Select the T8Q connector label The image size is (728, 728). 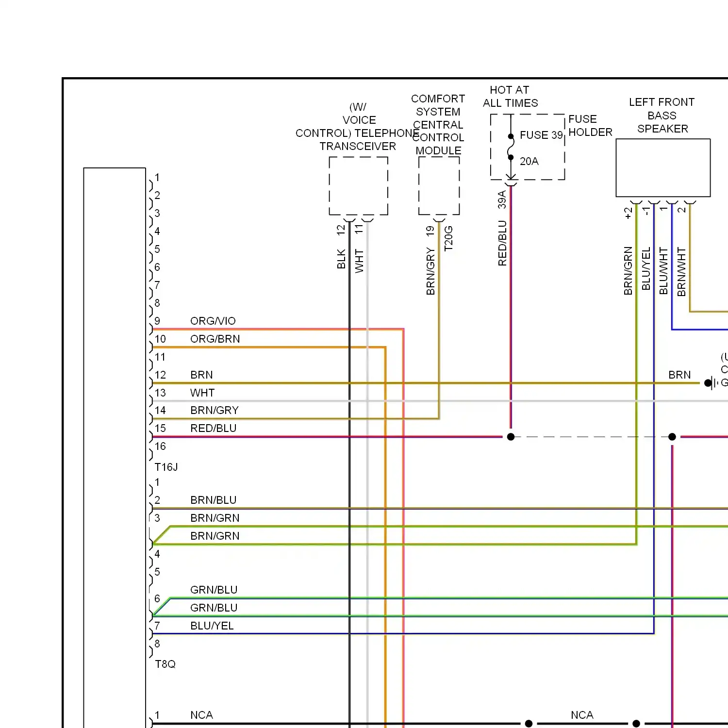(165, 664)
